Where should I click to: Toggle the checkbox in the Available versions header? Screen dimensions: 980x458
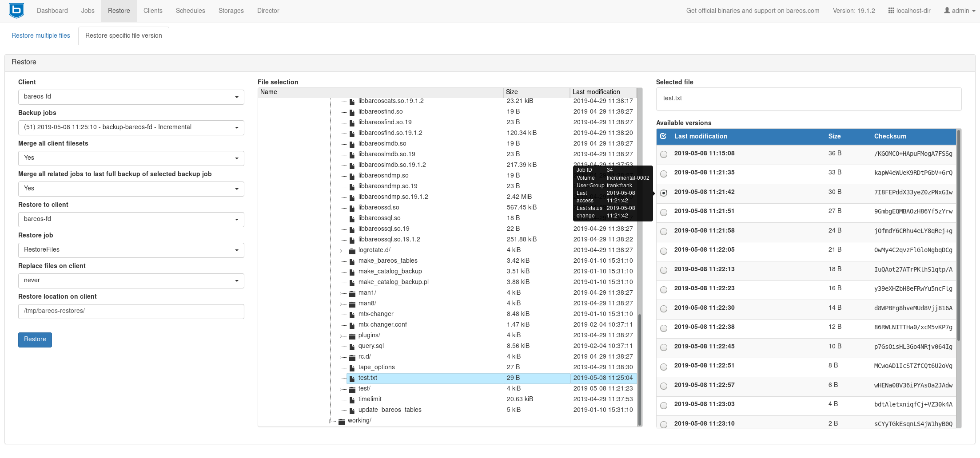coord(664,136)
